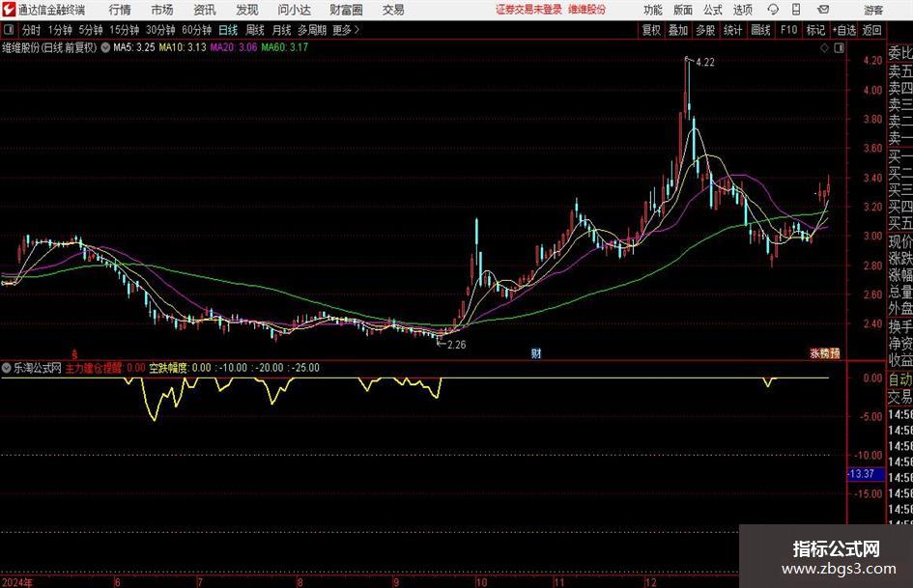The width and height of the screenshot is (913, 588).
Task: Toggle the right info panel icon
Action: tap(839, 48)
